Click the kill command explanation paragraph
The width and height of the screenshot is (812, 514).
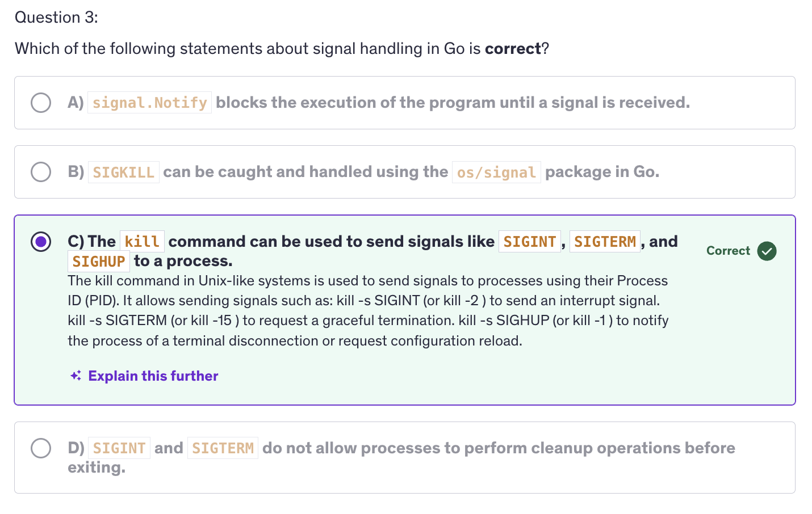point(368,311)
